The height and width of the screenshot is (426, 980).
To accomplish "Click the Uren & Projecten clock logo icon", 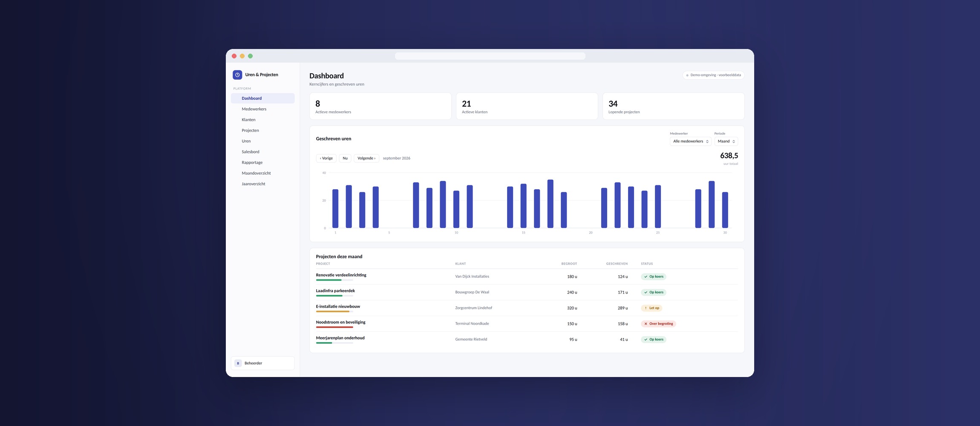I will (x=237, y=75).
